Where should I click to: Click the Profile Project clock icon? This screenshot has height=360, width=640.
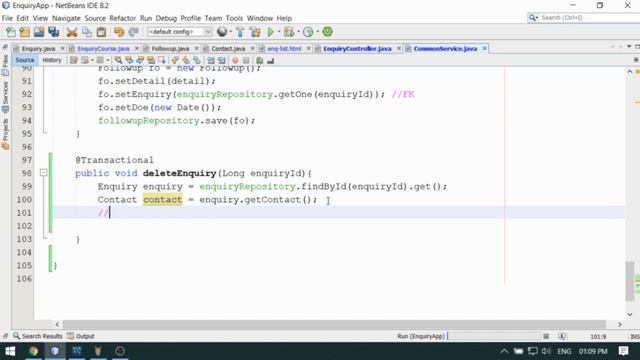click(x=308, y=32)
